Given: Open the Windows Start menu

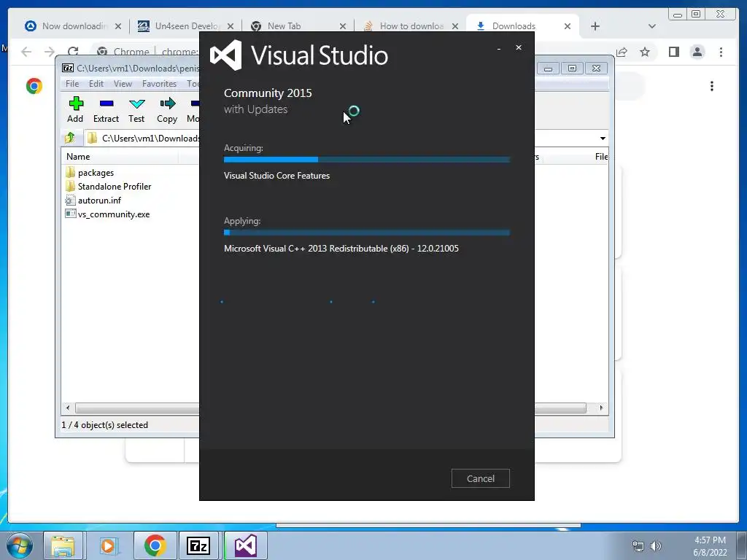Looking at the screenshot, I should (x=20, y=545).
